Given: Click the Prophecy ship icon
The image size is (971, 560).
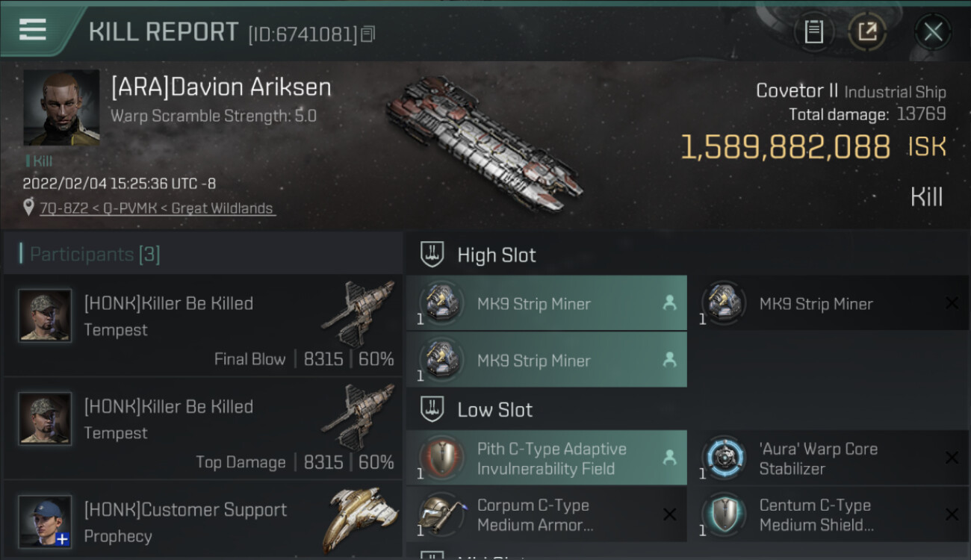Looking at the screenshot, I should pyautogui.click(x=359, y=520).
